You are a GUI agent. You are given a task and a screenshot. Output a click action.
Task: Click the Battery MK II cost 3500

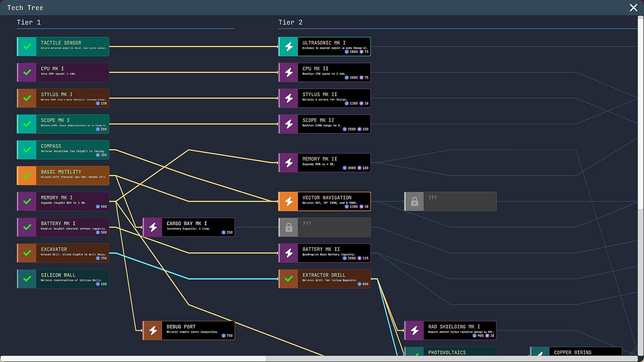349,258
